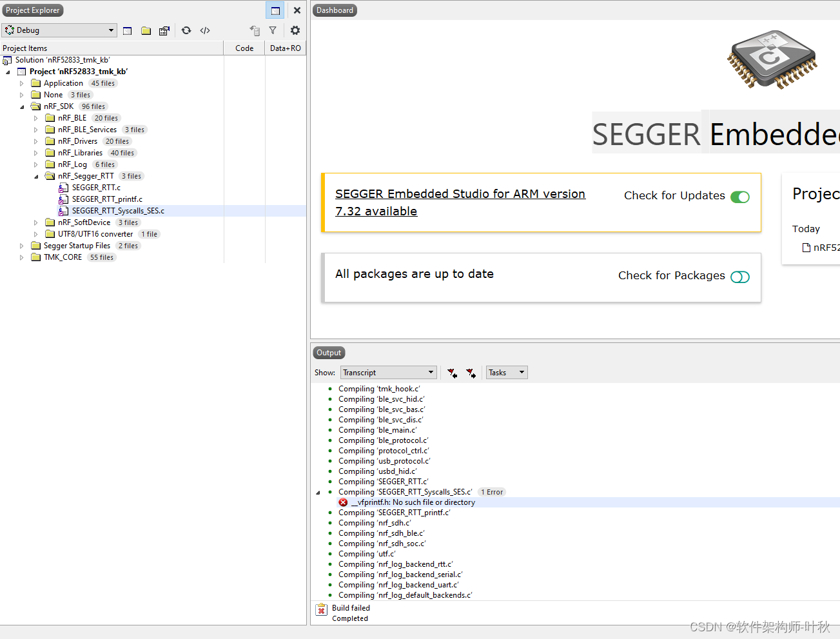Open the Debug configuration dropdown
This screenshot has height=639, width=840.
pyautogui.click(x=59, y=30)
